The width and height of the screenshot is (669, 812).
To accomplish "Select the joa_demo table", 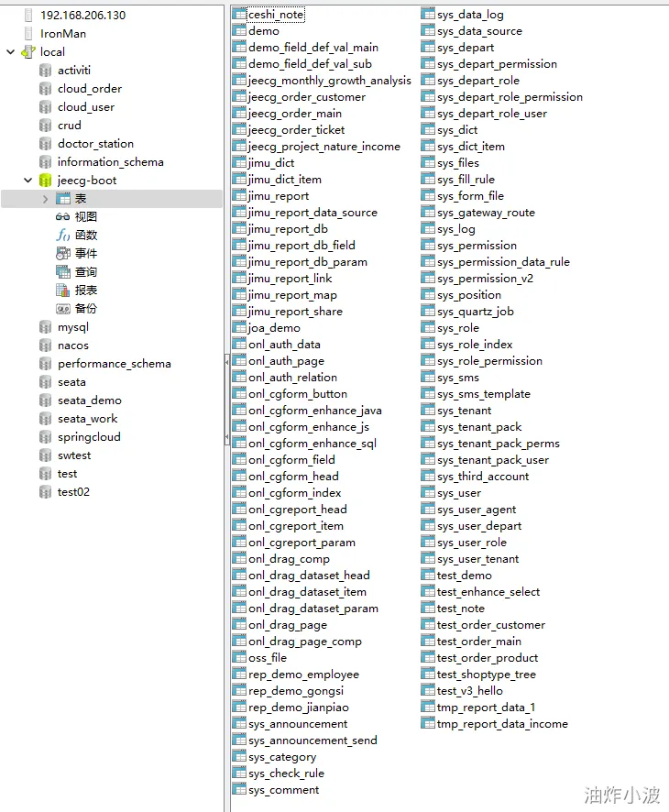I will 274,328.
